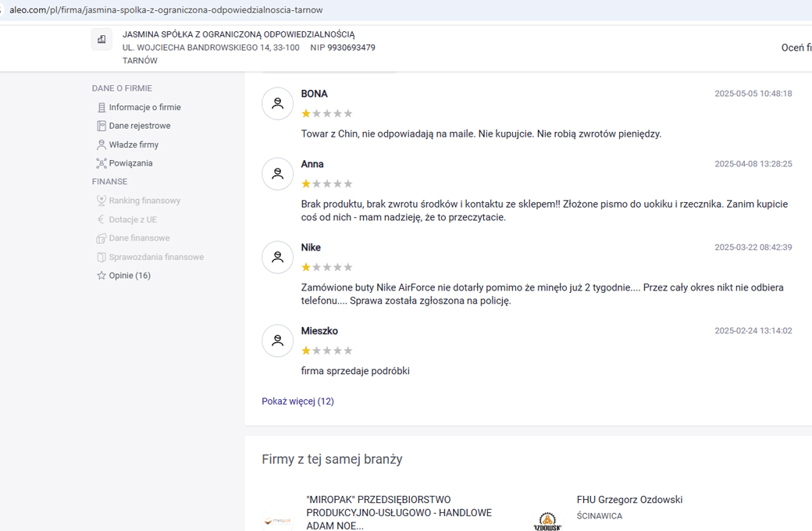Click reviewer name Mieszko
Image resolution: width=812 pixels, height=531 pixels.
319,331
